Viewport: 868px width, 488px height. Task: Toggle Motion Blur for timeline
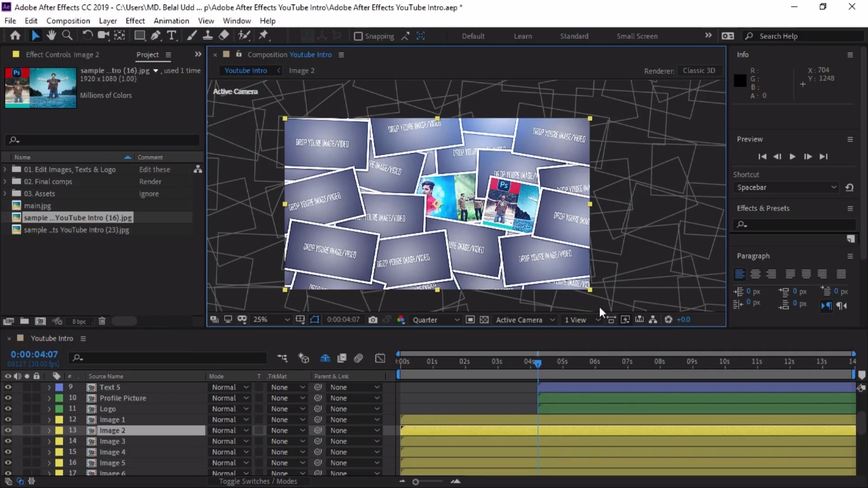coord(358,358)
